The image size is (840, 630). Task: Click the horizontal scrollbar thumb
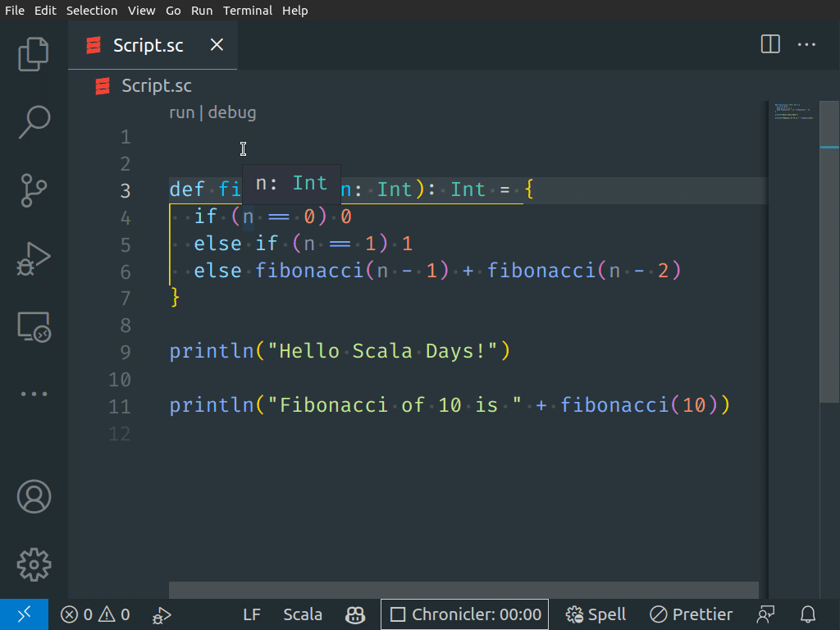(x=463, y=590)
